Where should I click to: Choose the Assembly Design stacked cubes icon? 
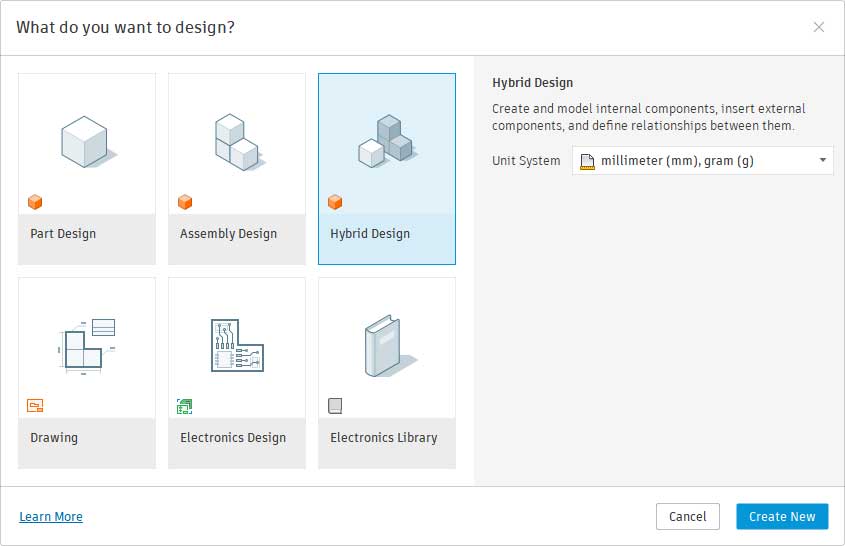tap(236, 141)
